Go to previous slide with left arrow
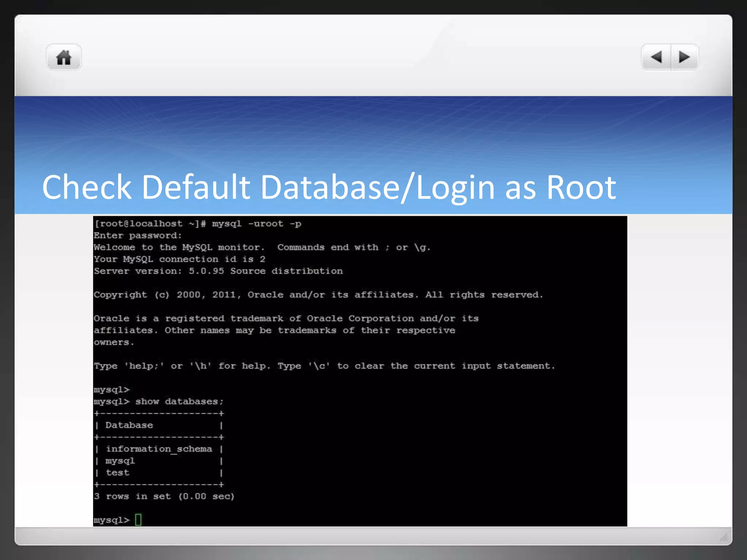 click(656, 57)
